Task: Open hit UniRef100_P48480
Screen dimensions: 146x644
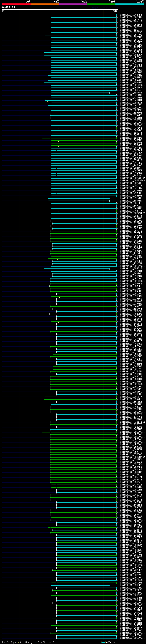Action: 131,218
